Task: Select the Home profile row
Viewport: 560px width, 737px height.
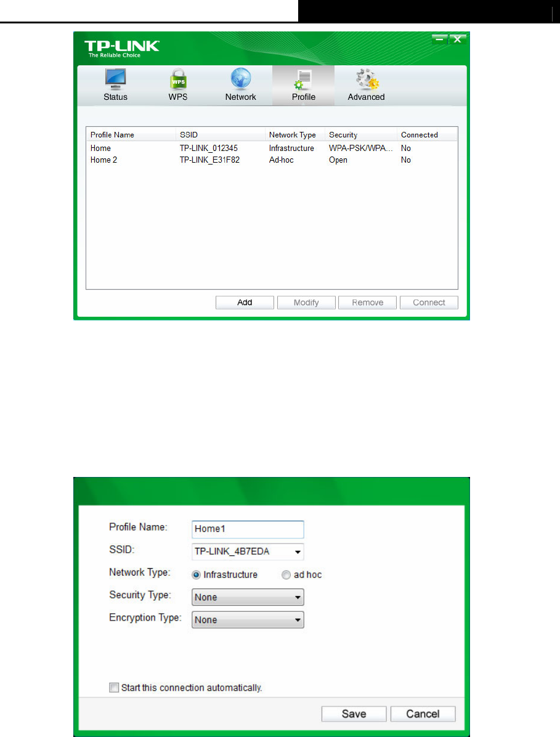Action: (272, 148)
